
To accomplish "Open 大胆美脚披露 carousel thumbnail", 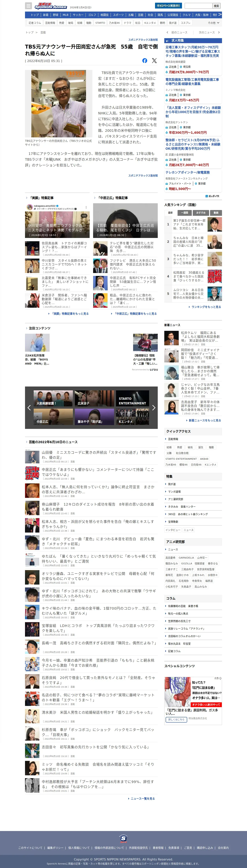I will coord(53,398).
